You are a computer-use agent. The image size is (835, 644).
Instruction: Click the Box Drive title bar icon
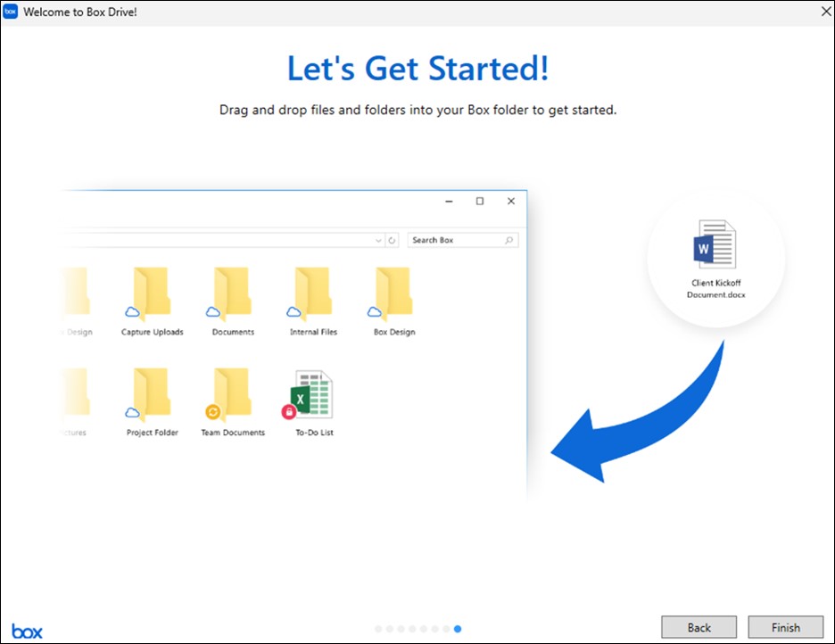tap(10, 12)
